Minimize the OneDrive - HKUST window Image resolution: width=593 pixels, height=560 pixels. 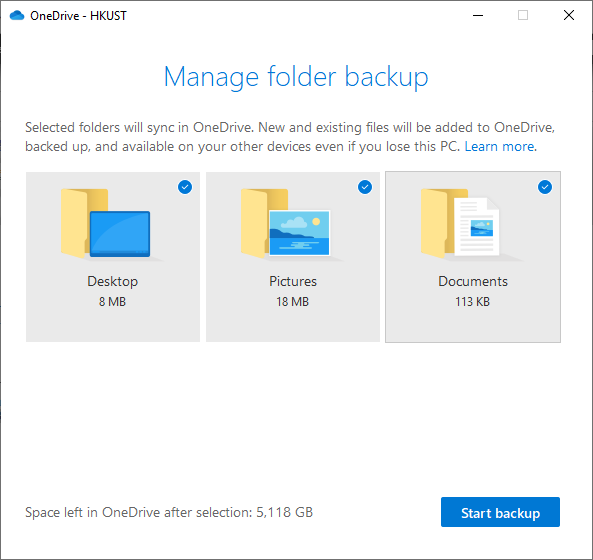pos(478,16)
